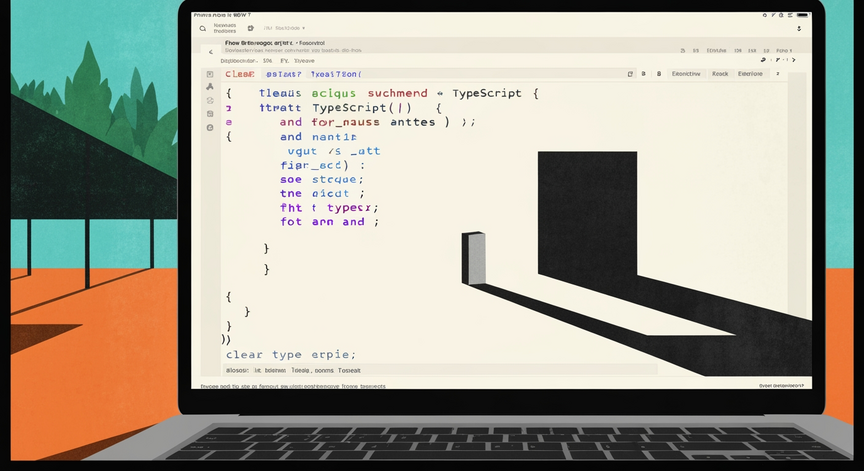Click the window title text at top left

pyautogui.click(x=222, y=15)
